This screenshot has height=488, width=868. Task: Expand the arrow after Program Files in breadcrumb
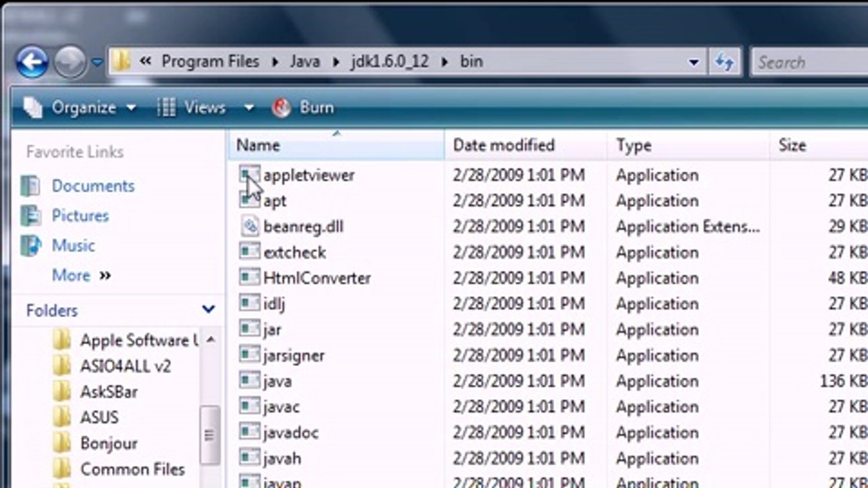pos(275,62)
